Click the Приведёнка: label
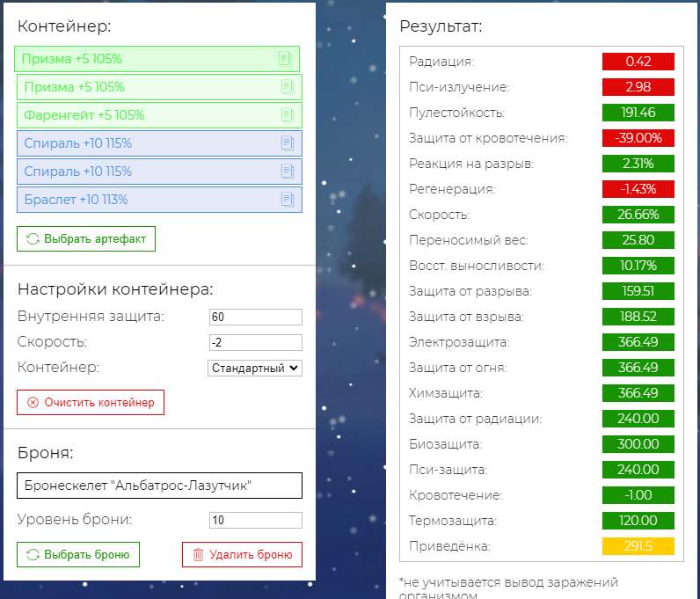Screen dimensions: 700x599 click(x=449, y=546)
